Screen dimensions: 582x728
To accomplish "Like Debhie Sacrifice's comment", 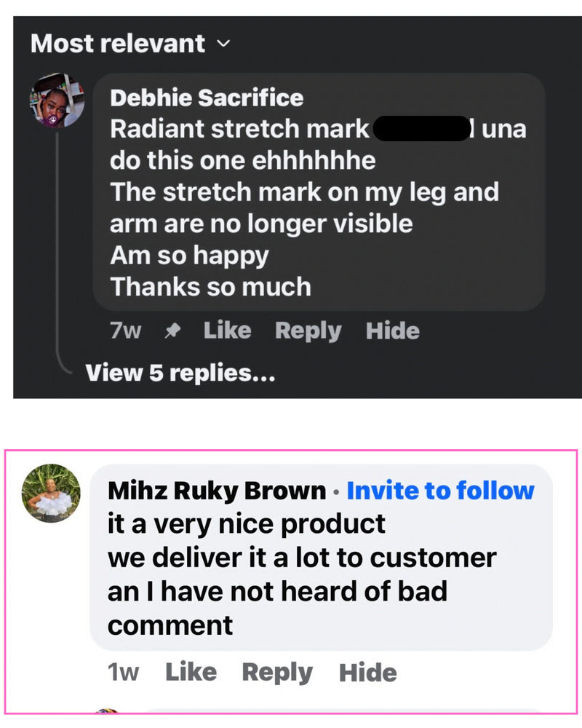I will tap(227, 331).
